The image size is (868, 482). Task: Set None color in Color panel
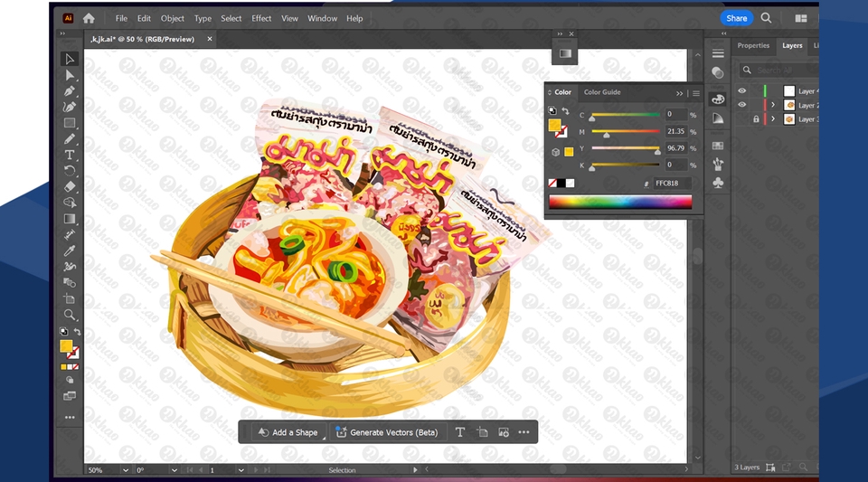coord(552,184)
